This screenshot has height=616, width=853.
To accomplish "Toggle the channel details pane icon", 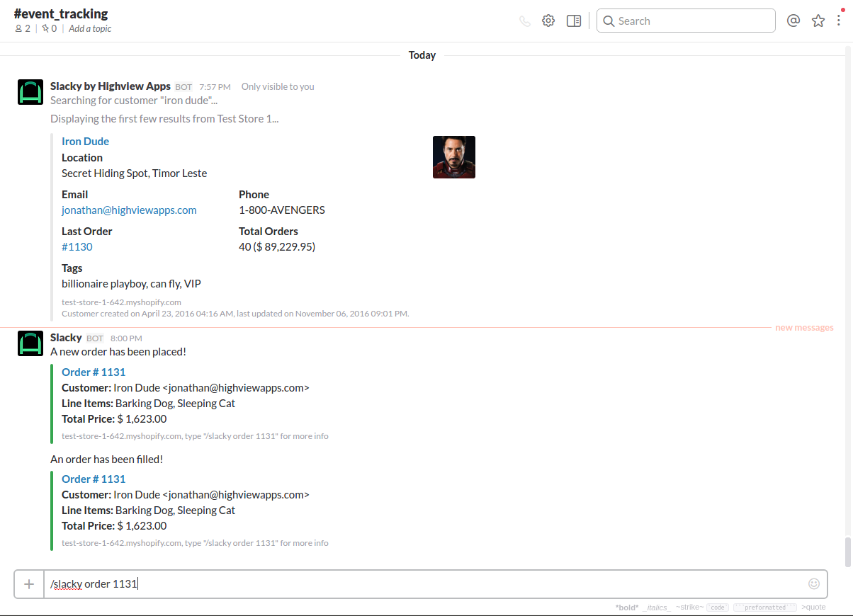I will pyautogui.click(x=574, y=21).
